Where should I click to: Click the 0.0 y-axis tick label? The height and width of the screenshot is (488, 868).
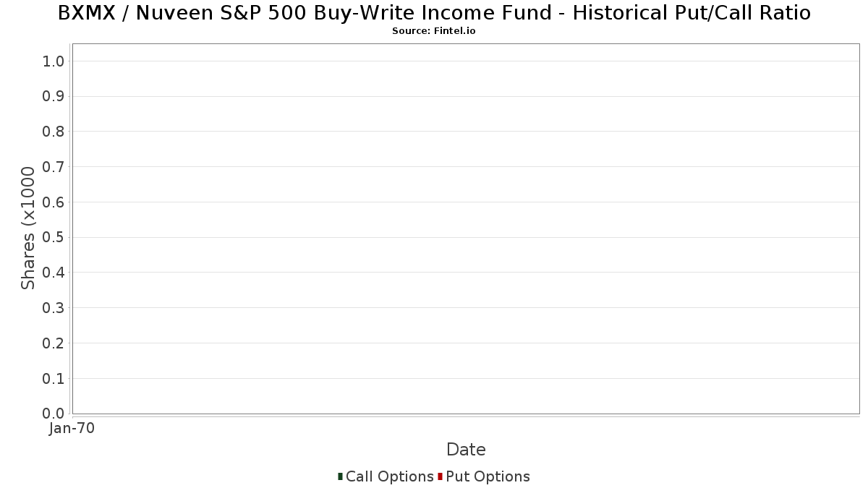(x=54, y=414)
